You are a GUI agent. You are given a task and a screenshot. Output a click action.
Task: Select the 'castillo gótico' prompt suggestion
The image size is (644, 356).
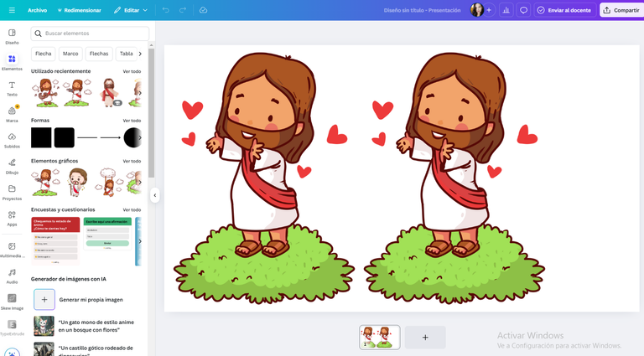coord(84,348)
